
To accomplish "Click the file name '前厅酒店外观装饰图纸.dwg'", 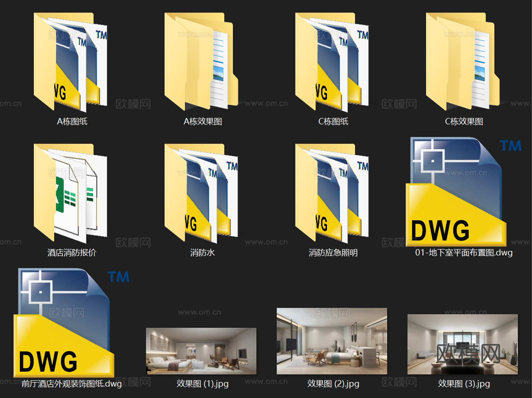I will pos(72,384).
